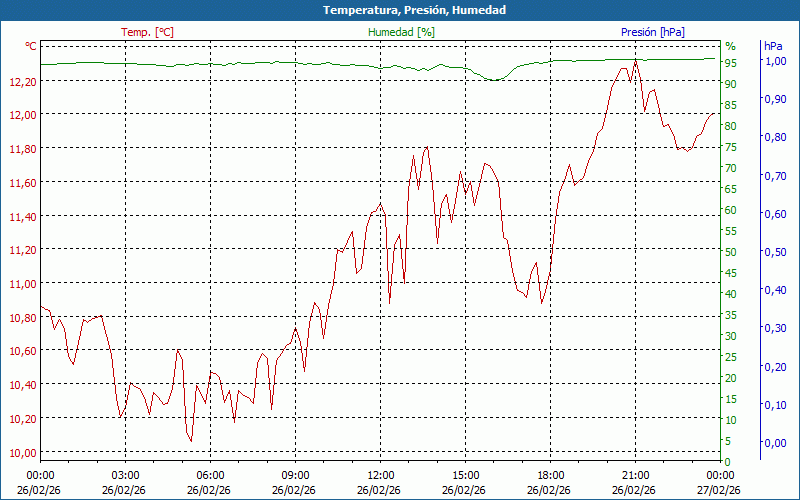800x500 pixels.
Task: Click the dip in the green humidity line
Action: point(492,79)
